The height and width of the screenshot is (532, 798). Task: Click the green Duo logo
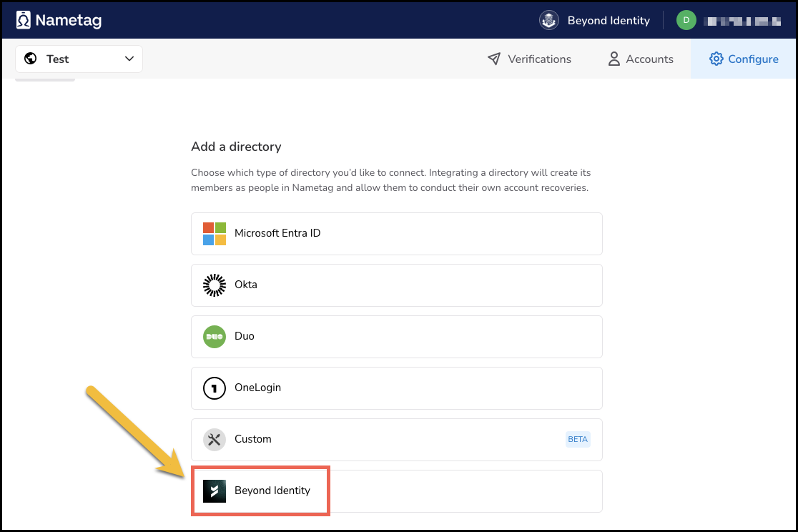[215, 336]
